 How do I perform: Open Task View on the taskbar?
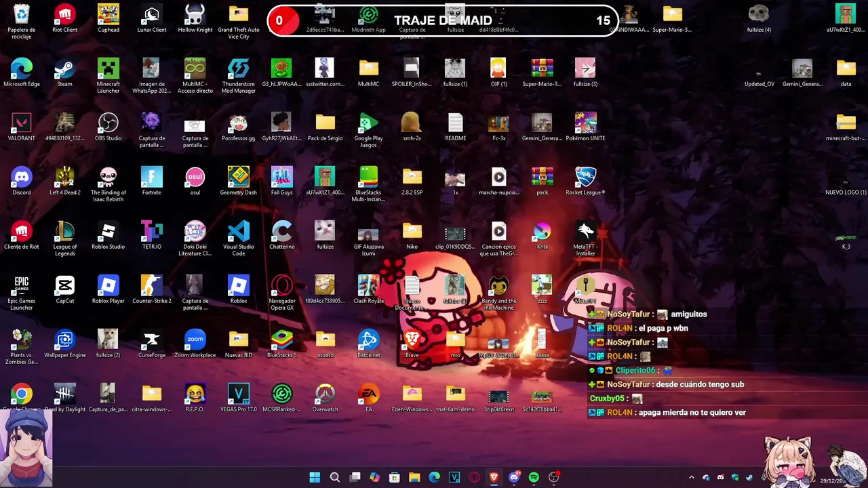355,477
